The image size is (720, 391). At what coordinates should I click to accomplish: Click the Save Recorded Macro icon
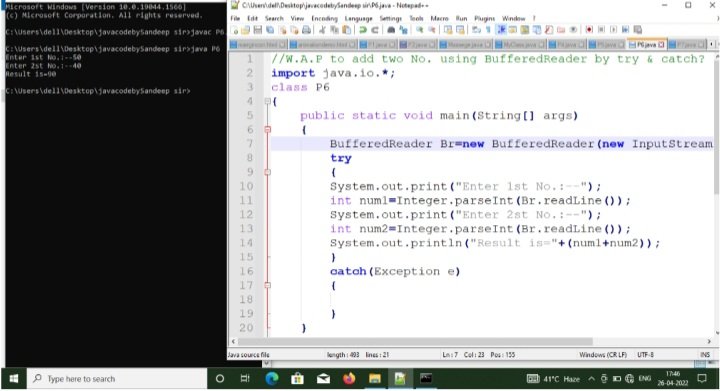click(x=638, y=30)
